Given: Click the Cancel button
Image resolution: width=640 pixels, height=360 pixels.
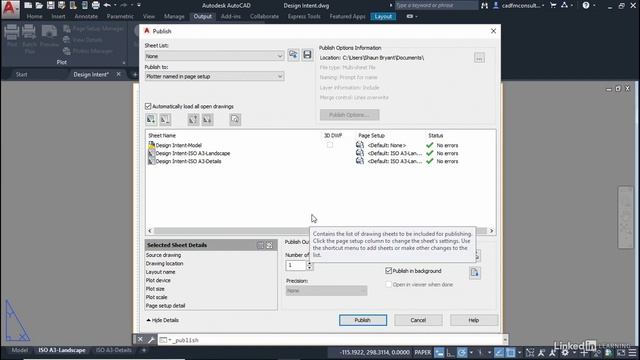Looking at the screenshot, I should [x=418, y=320].
